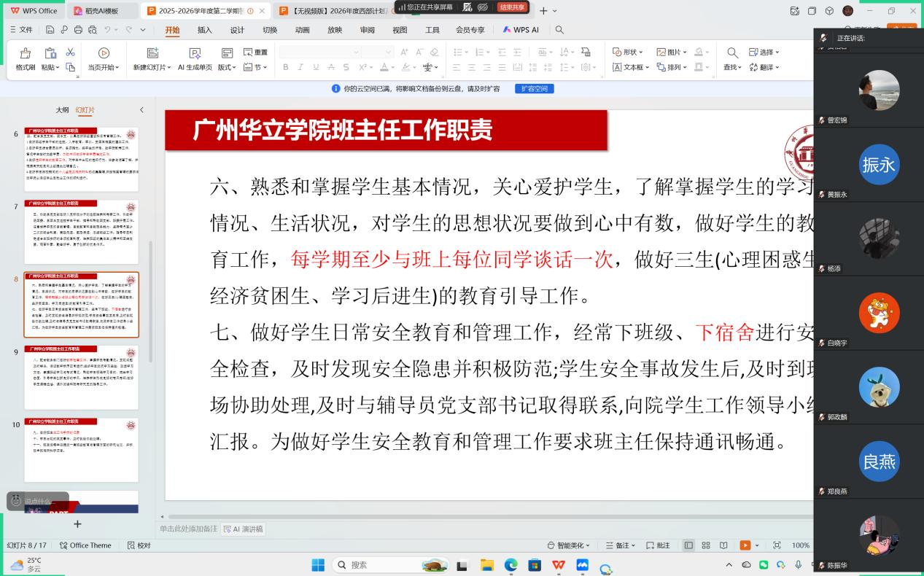The image size is (924, 576).
Task: Switch to the 大纲 outline tab
Action: pyautogui.click(x=63, y=110)
